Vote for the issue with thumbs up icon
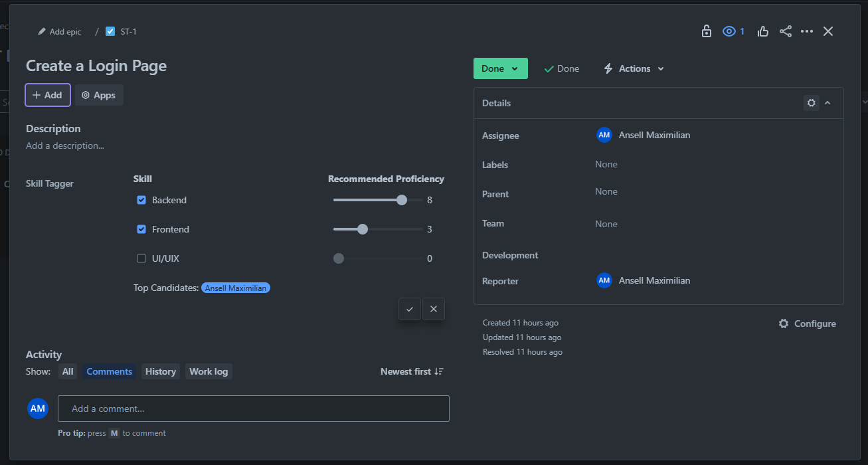 [x=762, y=31]
